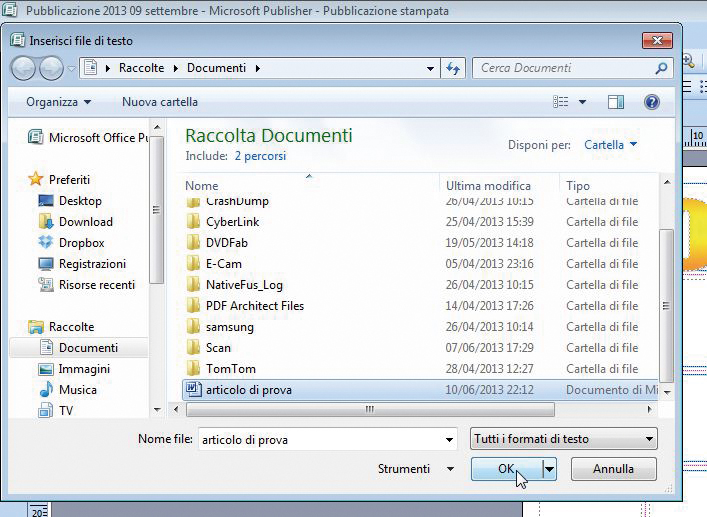Click the OK button
This screenshot has width=707, height=517.
pyautogui.click(x=507, y=469)
